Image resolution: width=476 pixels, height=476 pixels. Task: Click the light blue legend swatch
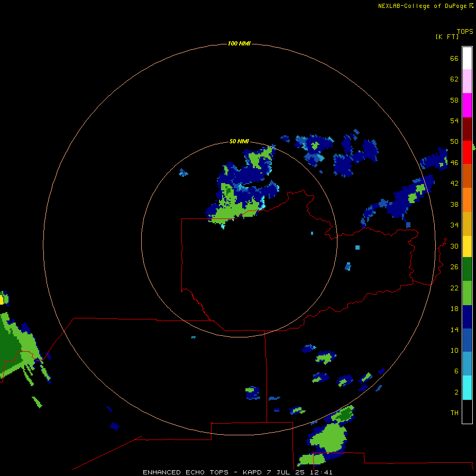(467, 363)
